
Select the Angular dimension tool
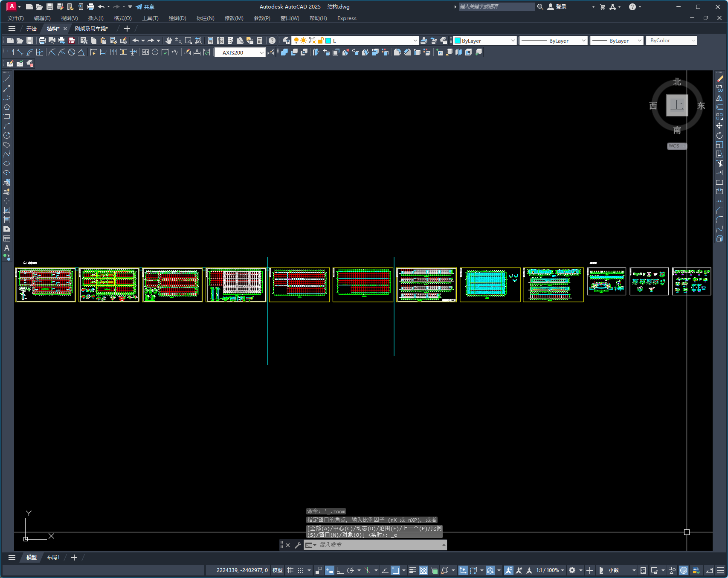[81, 52]
